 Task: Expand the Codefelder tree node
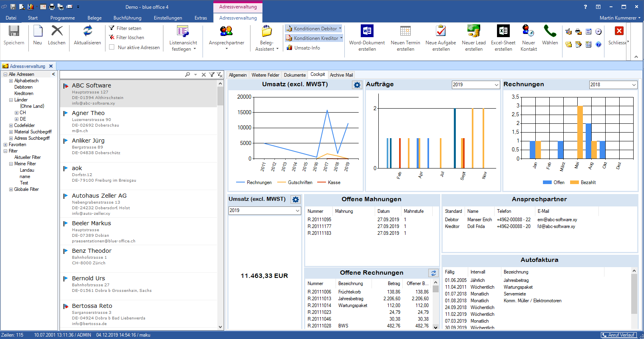(11, 125)
